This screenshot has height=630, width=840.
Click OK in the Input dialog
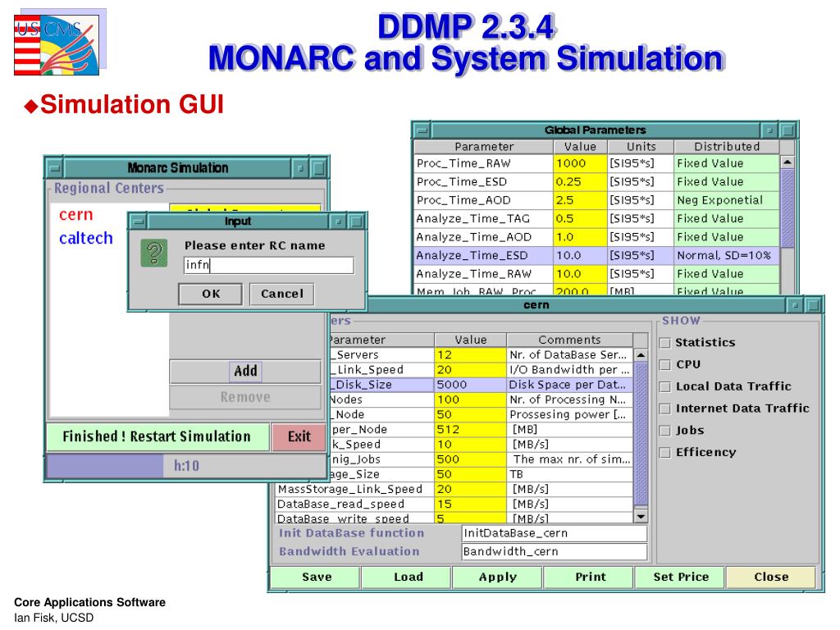click(211, 294)
